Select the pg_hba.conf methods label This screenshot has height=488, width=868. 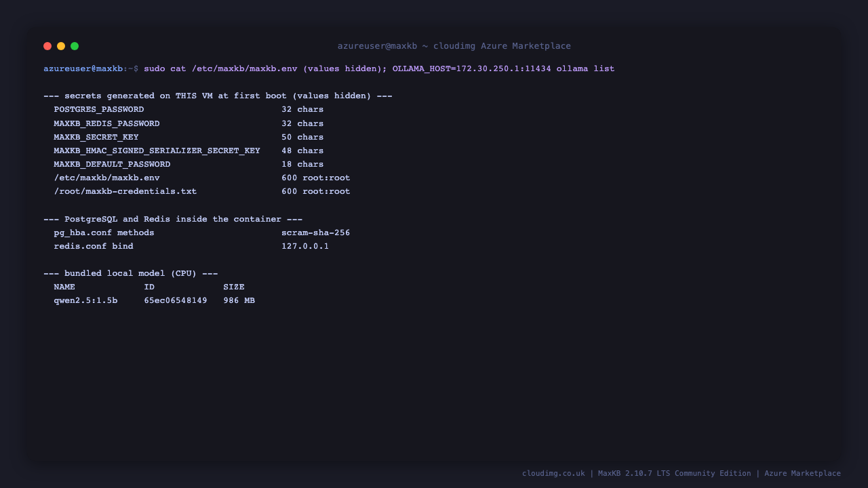[104, 232]
